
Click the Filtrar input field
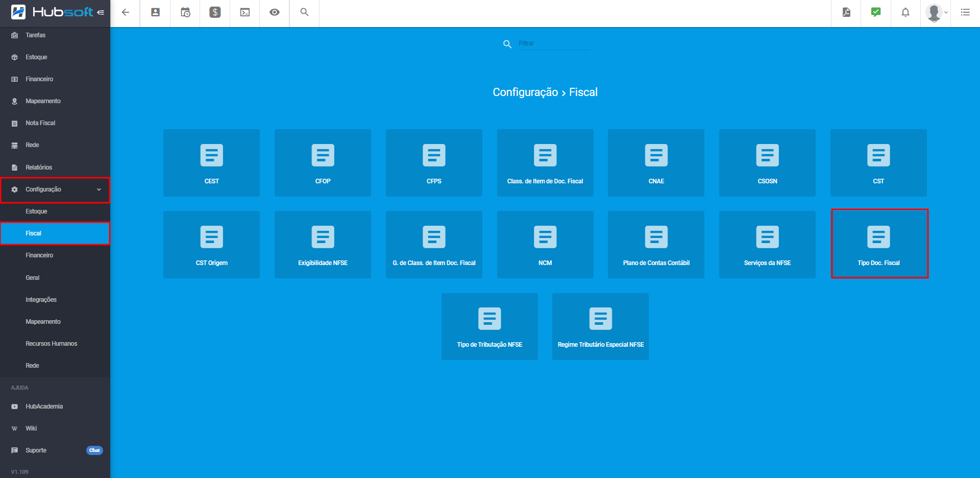[x=553, y=44]
